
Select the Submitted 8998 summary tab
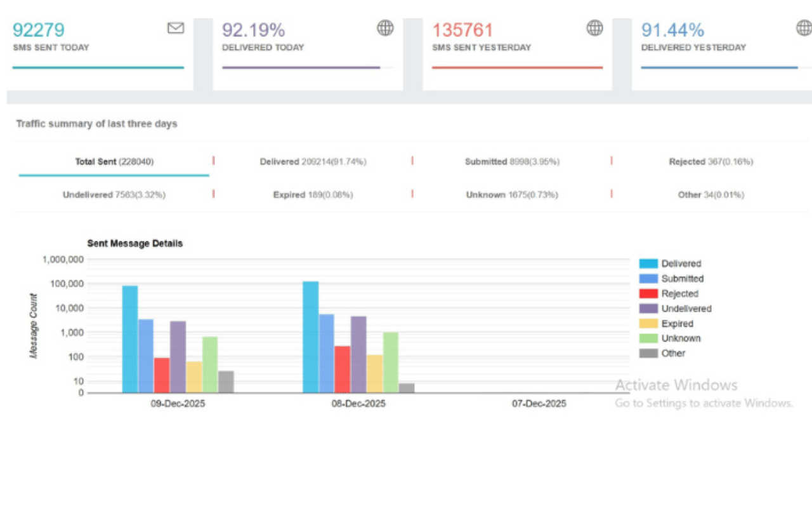click(512, 162)
